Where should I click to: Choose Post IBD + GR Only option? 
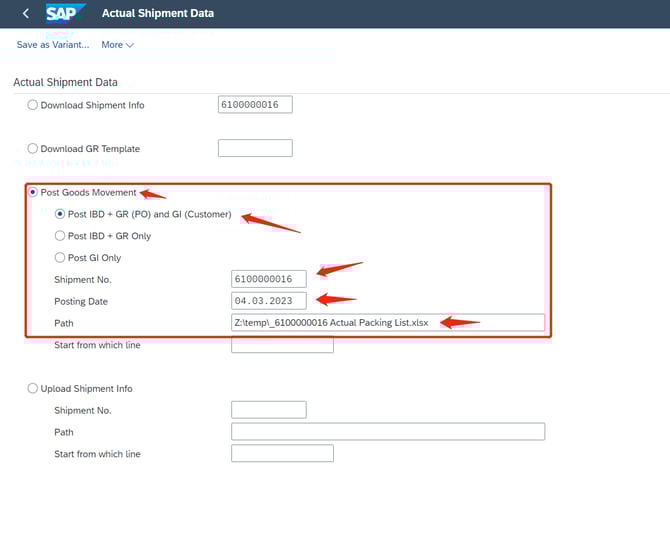coord(60,236)
